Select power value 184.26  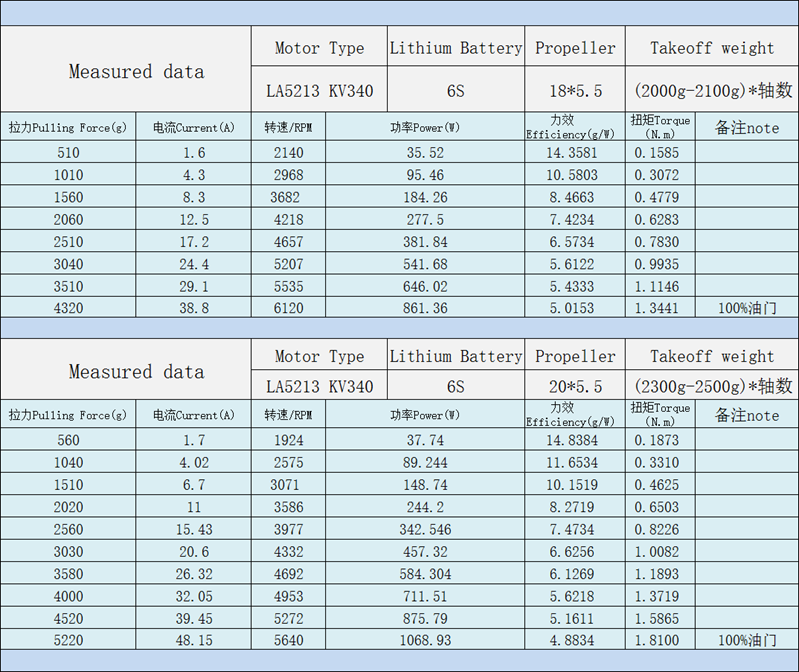click(x=425, y=197)
